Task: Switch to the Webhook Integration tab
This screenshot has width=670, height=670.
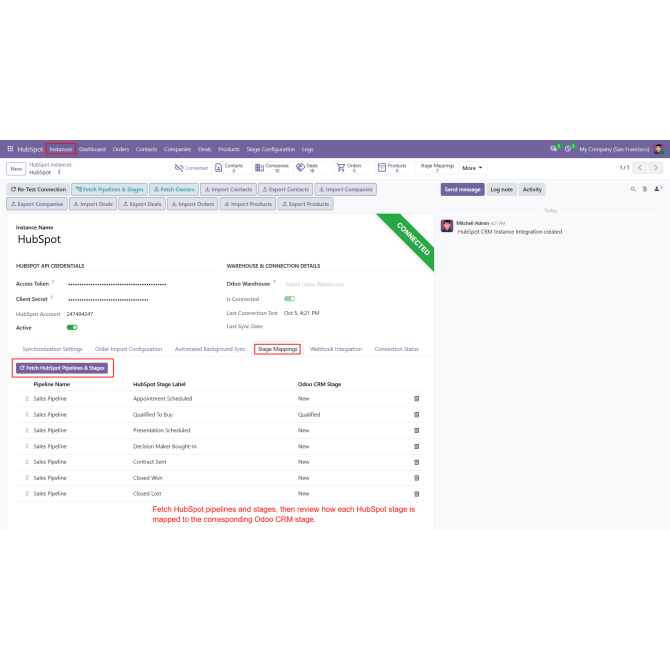Action: (335, 349)
